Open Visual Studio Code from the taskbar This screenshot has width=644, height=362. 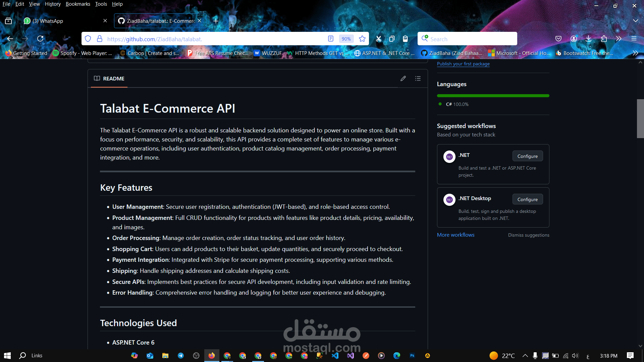pyautogui.click(x=335, y=356)
